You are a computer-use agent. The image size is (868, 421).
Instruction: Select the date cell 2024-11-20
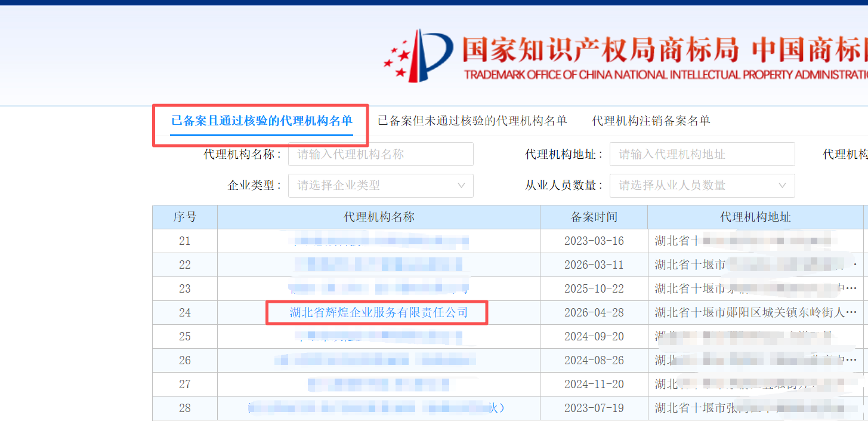pos(594,385)
